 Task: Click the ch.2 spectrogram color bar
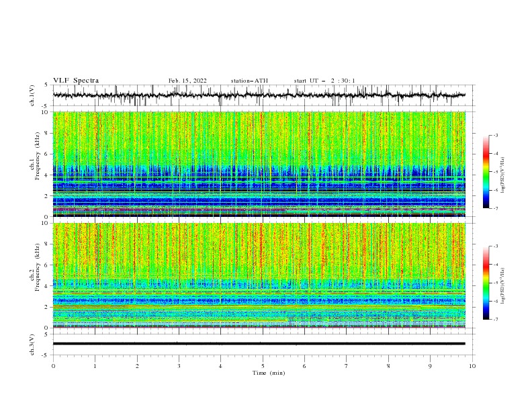[x=486, y=283]
